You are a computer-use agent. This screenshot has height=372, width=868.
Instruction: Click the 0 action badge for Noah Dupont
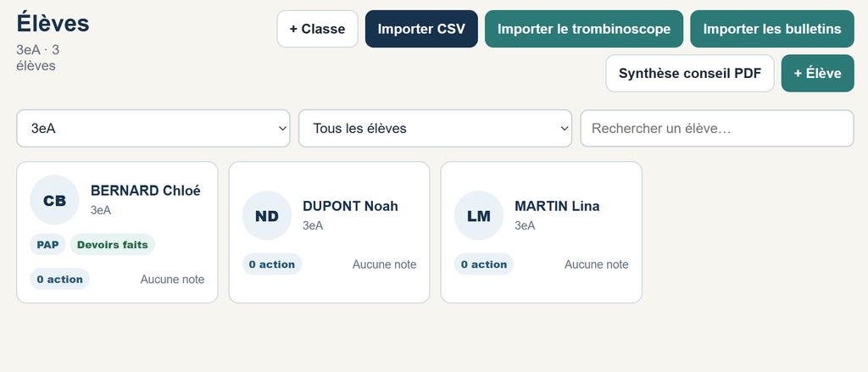point(272,264)
